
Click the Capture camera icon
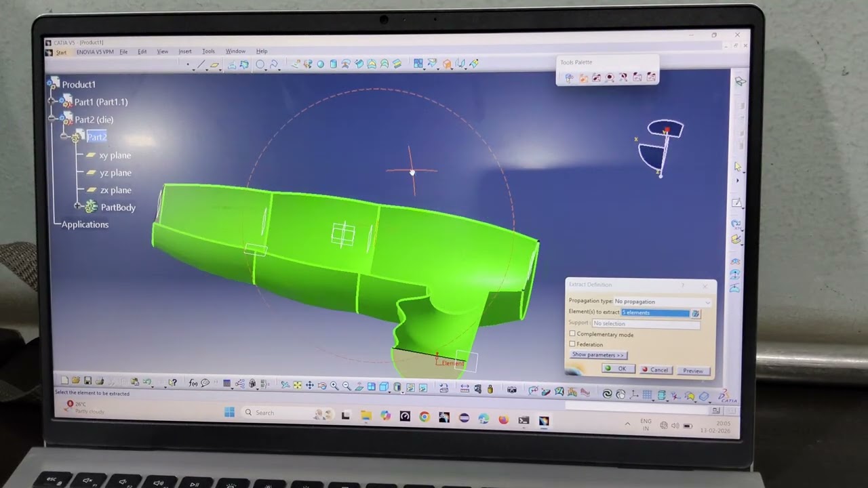coord(511,390)
